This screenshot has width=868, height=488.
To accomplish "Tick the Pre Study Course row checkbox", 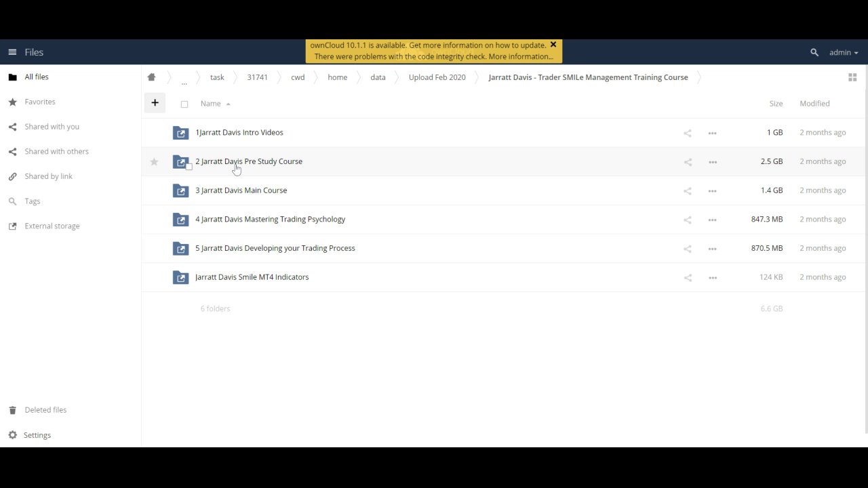I will coord(189,167).
